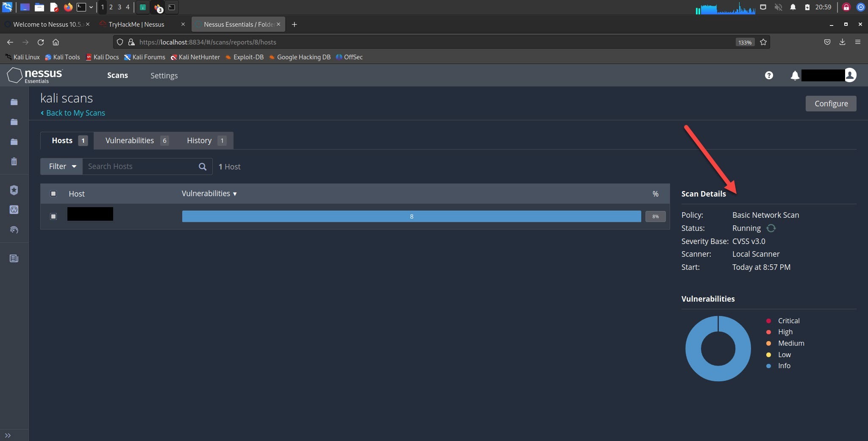Click the 8% progress indicator
Viewport: 868px width, 441px height.
click(x=655, y=216)
